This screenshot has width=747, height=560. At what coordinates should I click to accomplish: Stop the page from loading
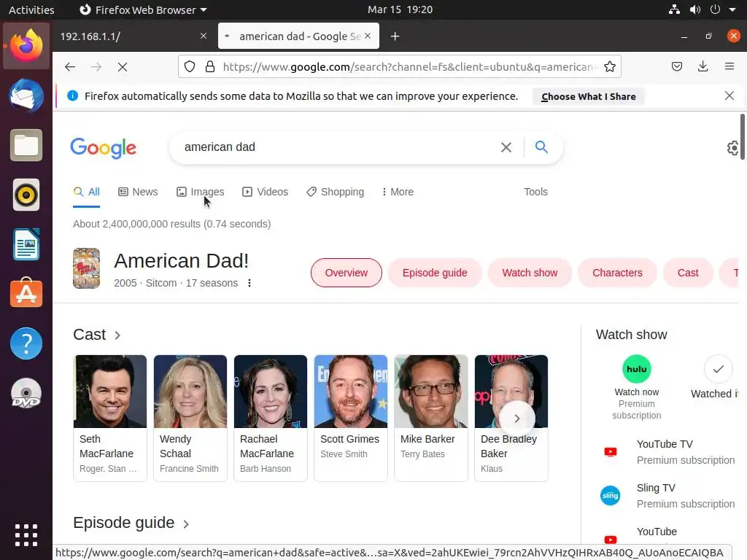pos(123,67)
